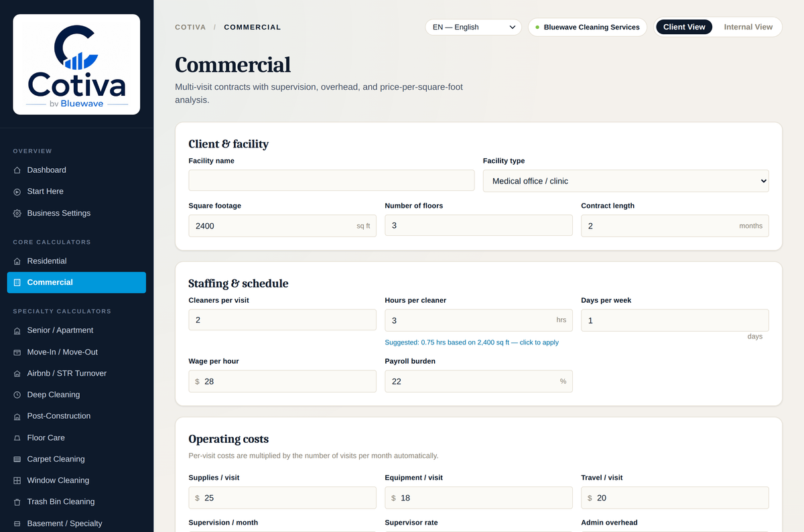Open the Trash Bin Cleaning calculator
The width and height of the screenshot is (804, 532).
point(76,502)
